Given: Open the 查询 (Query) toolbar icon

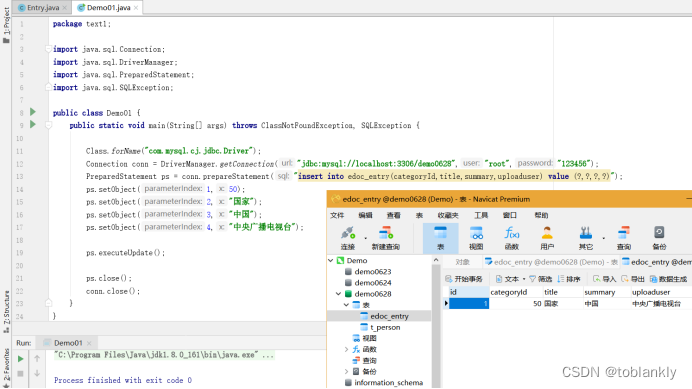Looking at the screenshot, I should 624,238.
